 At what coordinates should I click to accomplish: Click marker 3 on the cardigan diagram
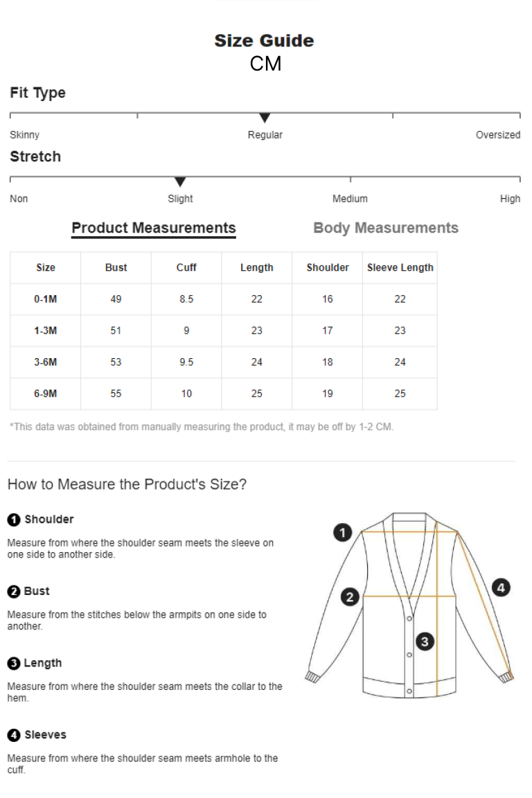(x=425, y=641)
